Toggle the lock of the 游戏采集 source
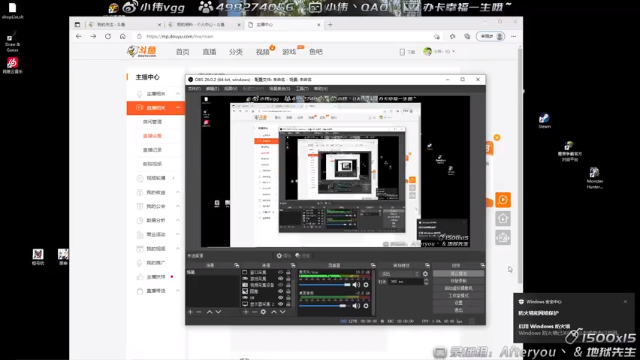 tap(288, 278)
